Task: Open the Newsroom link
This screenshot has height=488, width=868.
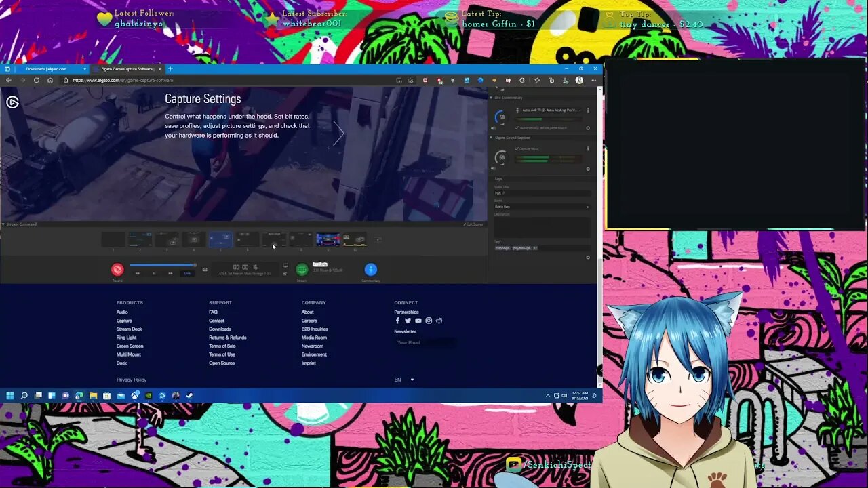Action: tap(313, 346)
